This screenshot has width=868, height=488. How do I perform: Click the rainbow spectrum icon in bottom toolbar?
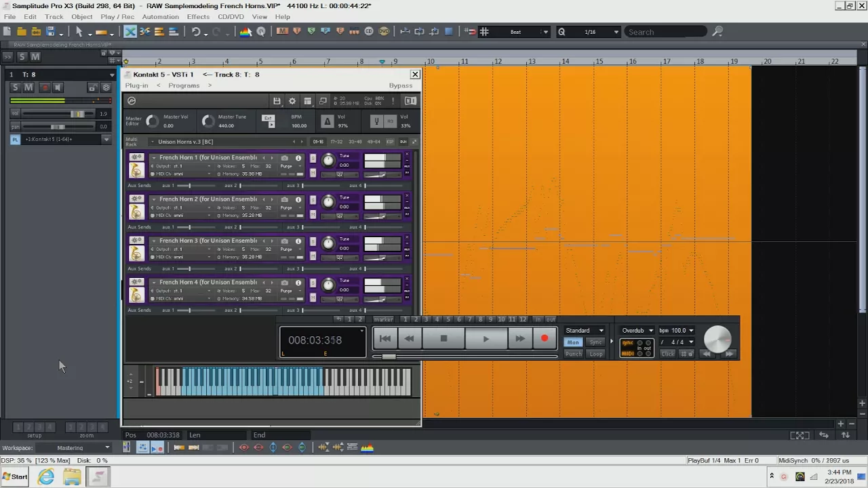pyautogui.click(x=367, y=447)
